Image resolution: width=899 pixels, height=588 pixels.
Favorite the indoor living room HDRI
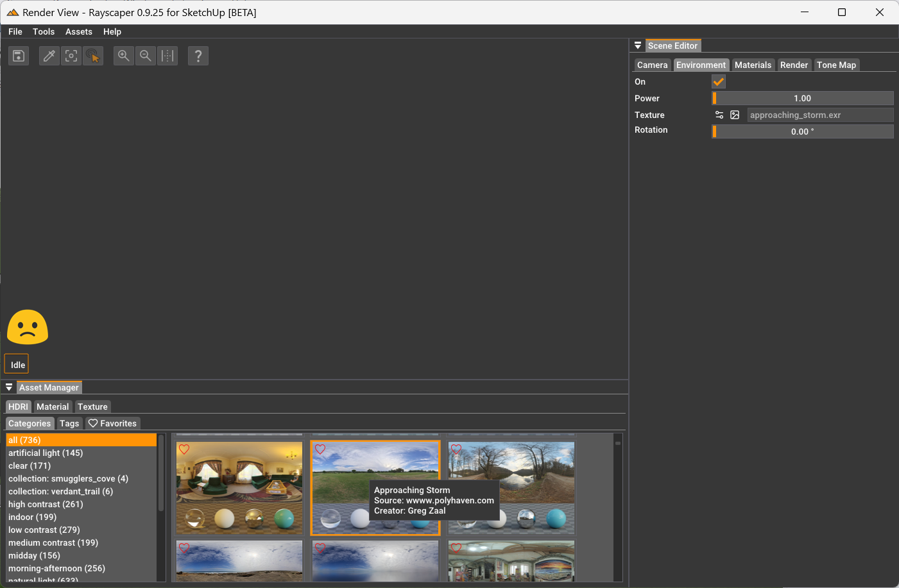coord(184,449)
